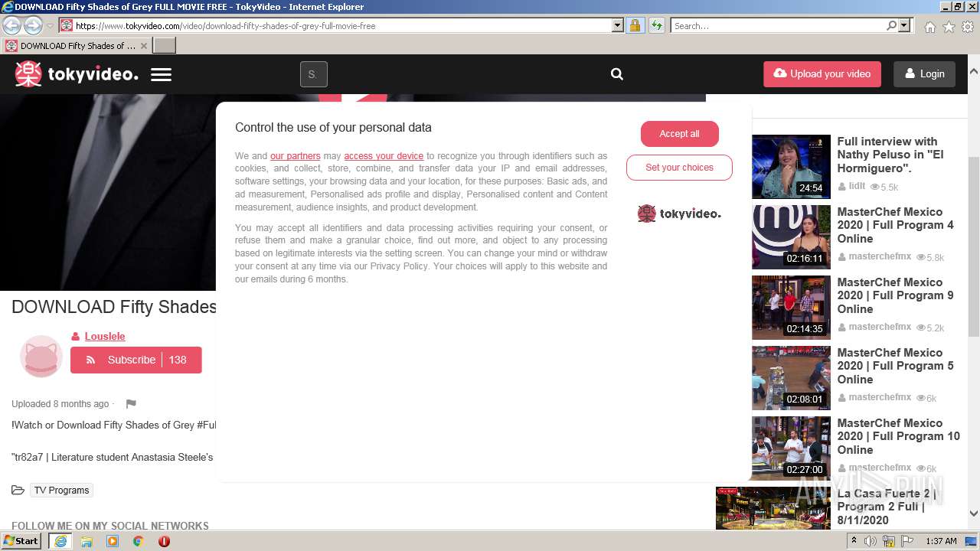Click the site search input box
The height and width of the screenshot is (551, 980).
coord(314,74)
